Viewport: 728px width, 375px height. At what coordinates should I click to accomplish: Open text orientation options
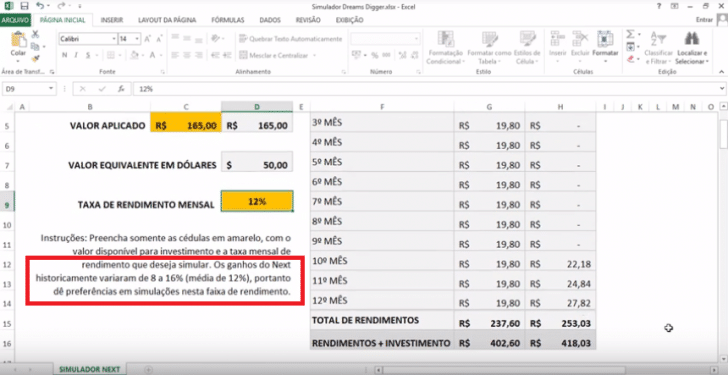point(216,39)
